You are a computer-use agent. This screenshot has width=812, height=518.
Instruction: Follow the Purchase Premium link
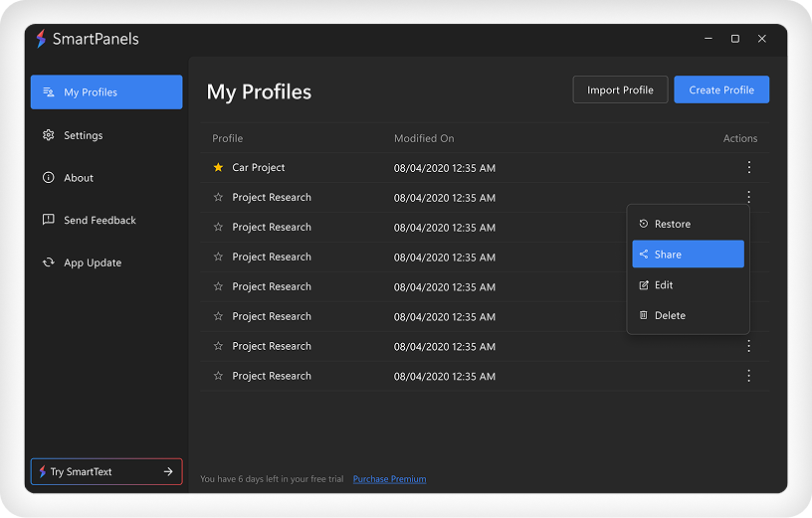389,479
